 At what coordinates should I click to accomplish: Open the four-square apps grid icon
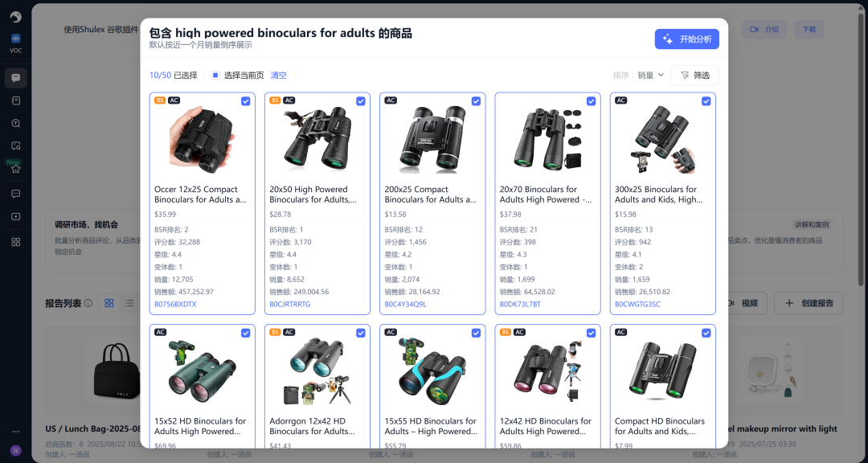point(15,242)
